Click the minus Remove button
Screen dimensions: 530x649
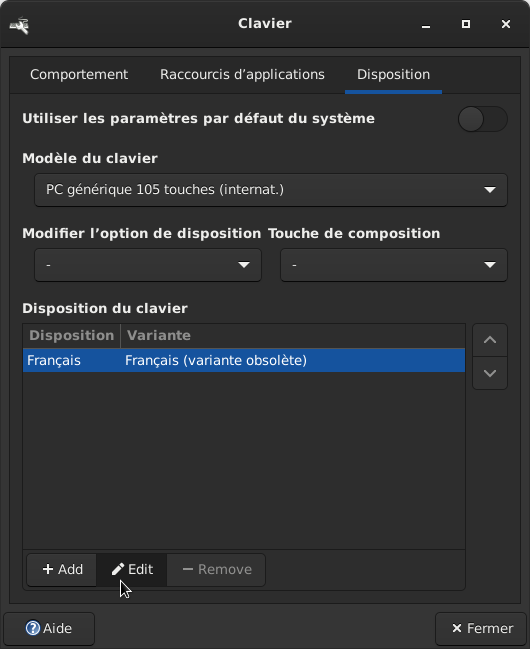216,570
